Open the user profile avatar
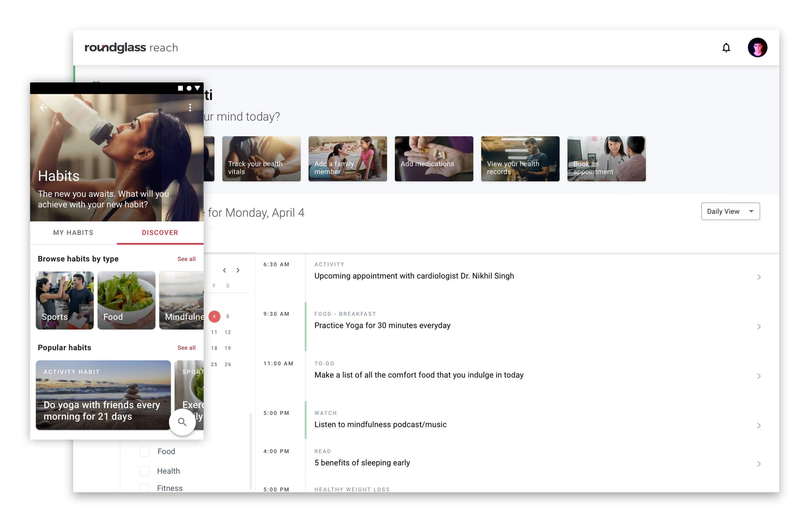The image size is (812, 522). 757,47
